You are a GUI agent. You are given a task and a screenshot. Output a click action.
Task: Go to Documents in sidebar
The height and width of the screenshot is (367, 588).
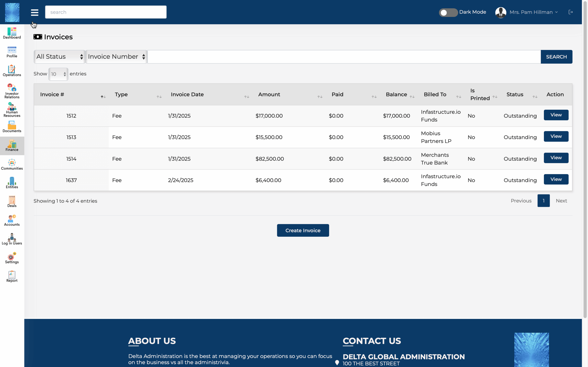coord(12,127)
